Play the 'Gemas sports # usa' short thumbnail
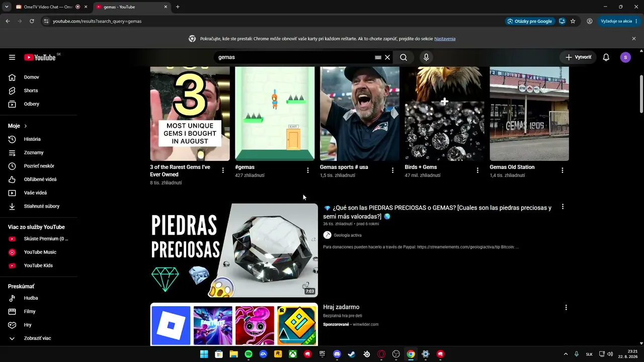This screenshot has height=362, width=644. [x=360, y=114]
